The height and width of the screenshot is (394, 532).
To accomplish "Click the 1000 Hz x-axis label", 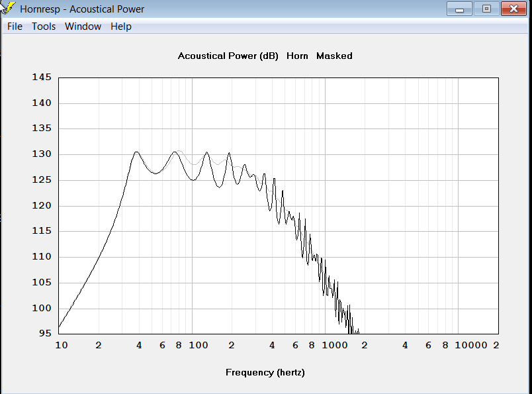I will coord(335,345).
